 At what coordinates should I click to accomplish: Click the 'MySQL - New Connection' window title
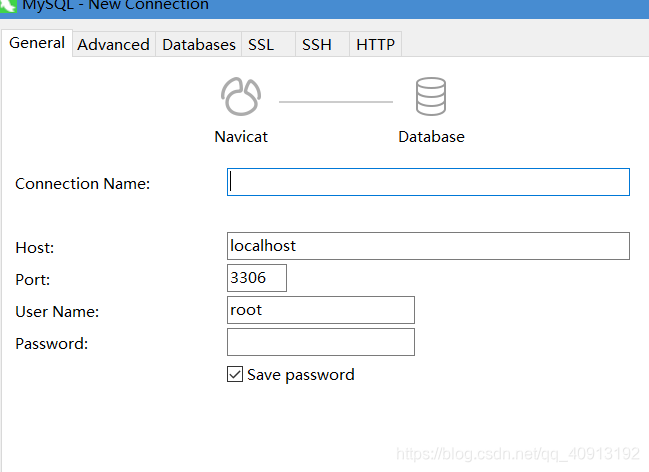point(115,5)
